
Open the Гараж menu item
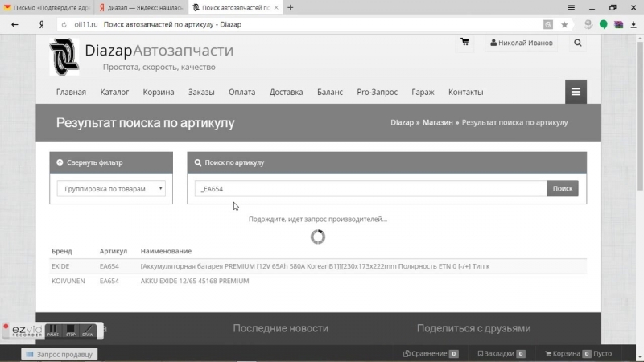point(423,92)
